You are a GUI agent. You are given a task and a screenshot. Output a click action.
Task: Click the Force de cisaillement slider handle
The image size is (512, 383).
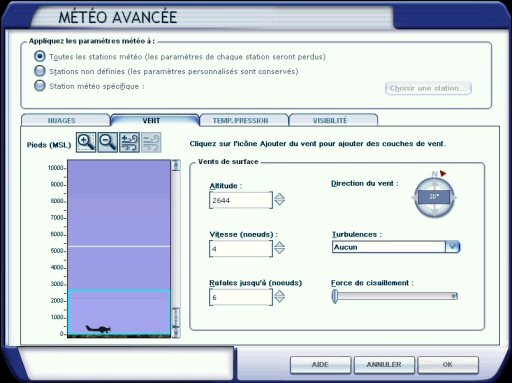pos(335,296)
